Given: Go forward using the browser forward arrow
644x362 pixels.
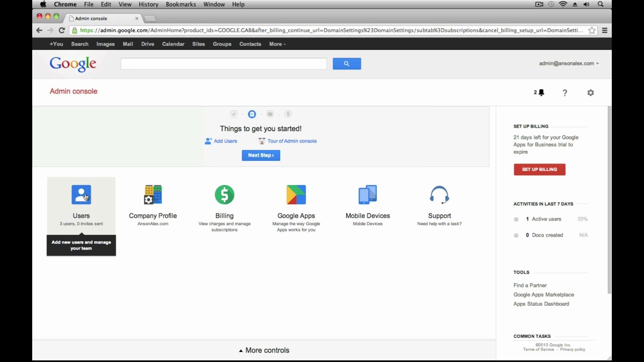Looking at the screenshot, I should coord(50,30).
